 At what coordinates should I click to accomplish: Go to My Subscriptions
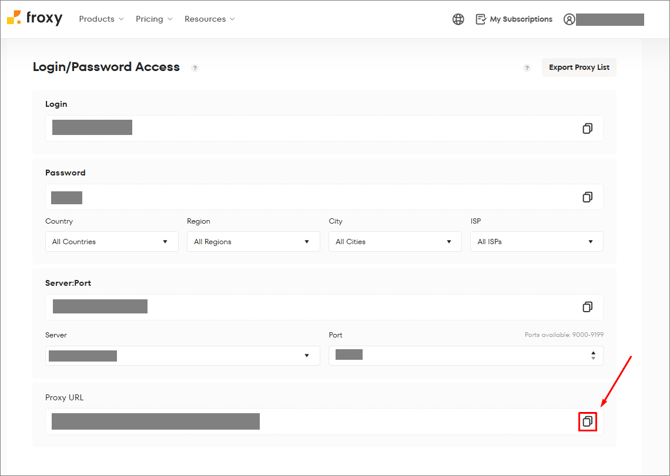coord(513,19)
